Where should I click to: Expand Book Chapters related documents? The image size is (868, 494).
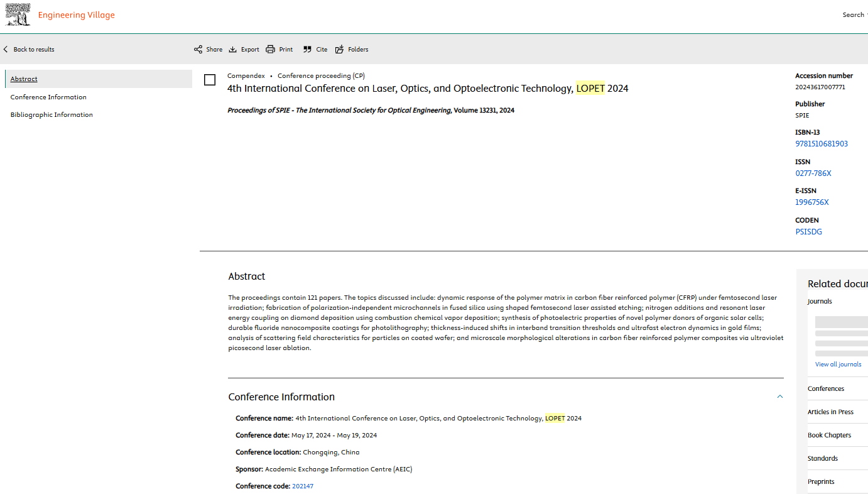[x=829, y=435]
